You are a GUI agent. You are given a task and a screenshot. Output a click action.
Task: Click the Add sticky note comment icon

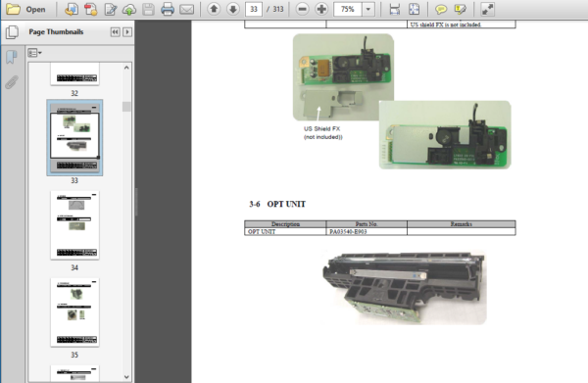(x=441, y=9)
